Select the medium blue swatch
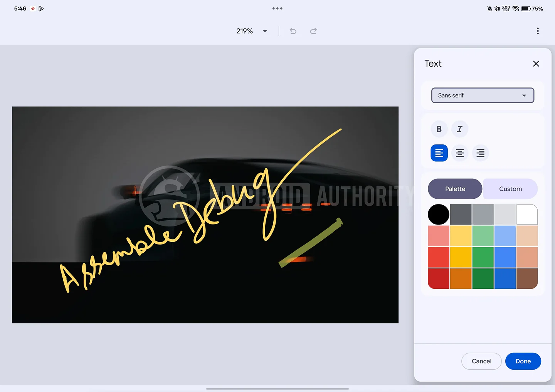Image resolution: width=555 pixels, height=392 pixels. (x=505, y=257)
